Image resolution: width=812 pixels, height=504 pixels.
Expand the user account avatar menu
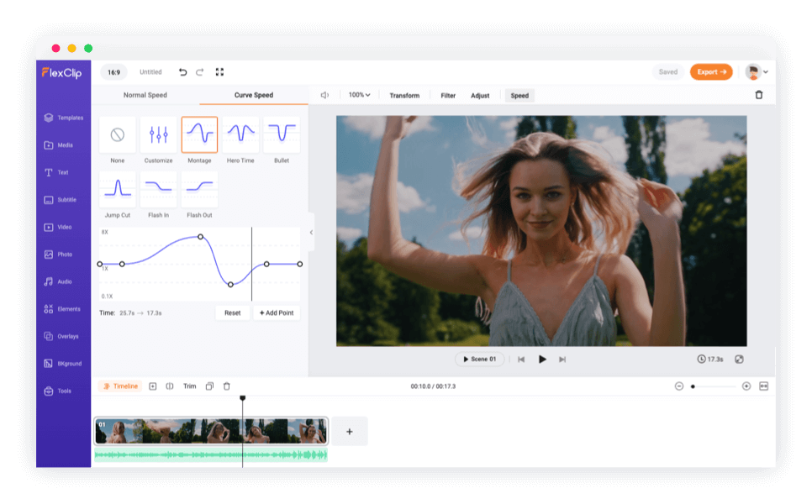[x=756, y=72]
